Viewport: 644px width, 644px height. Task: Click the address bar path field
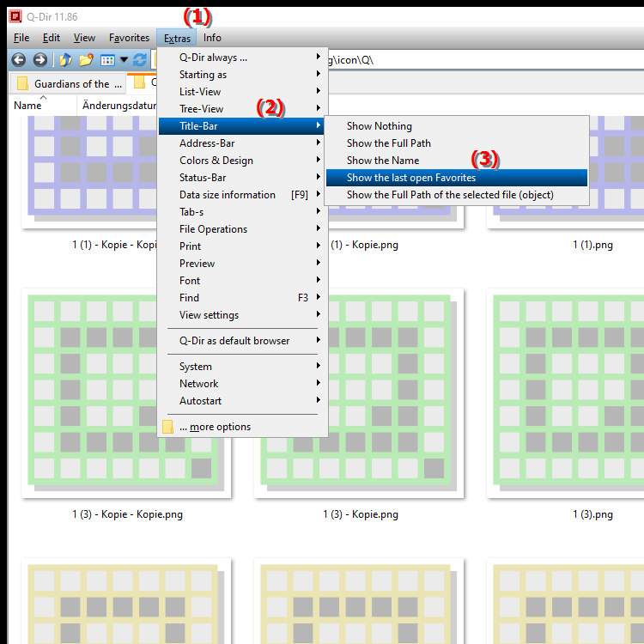tap(484, 60)
